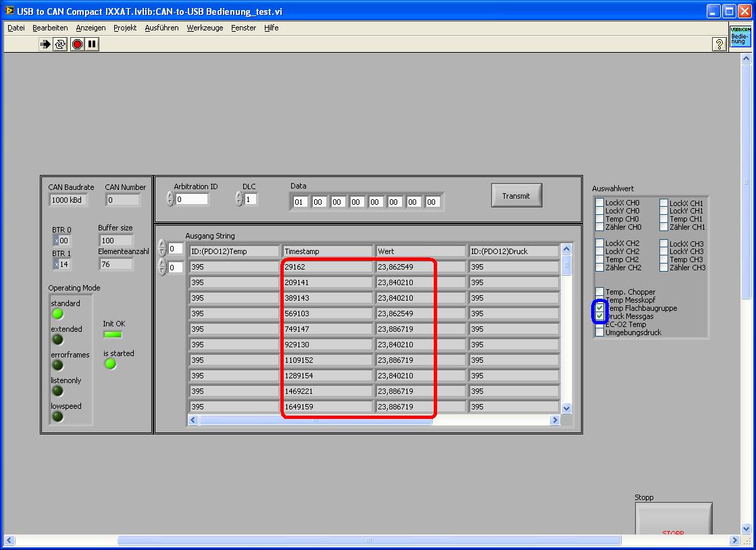
Task: Click the Transmit button
Action: click(x=516, y=196)
